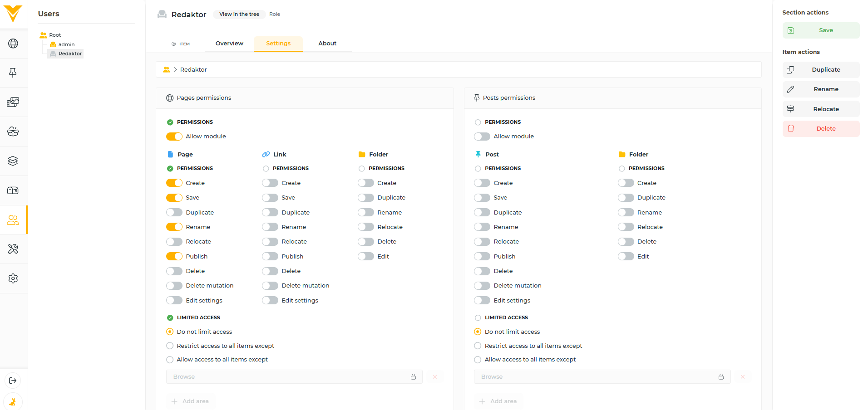Disable the Pages Allow module toggle

174,137
